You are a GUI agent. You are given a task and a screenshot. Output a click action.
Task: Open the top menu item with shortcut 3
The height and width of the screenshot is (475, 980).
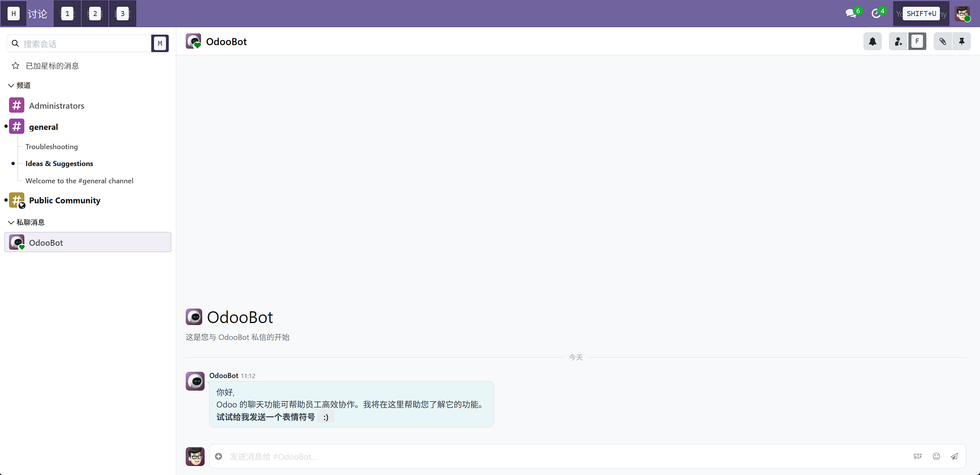122,14
